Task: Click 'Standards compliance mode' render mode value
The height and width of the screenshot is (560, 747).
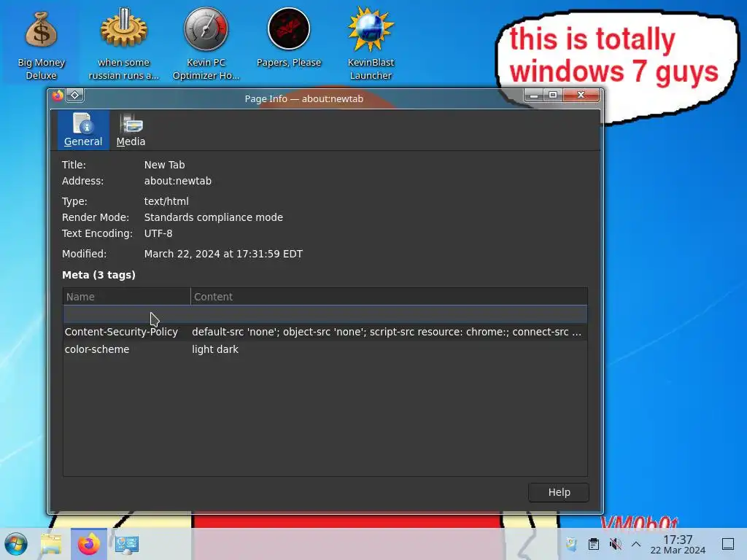Action: point(214,217)
